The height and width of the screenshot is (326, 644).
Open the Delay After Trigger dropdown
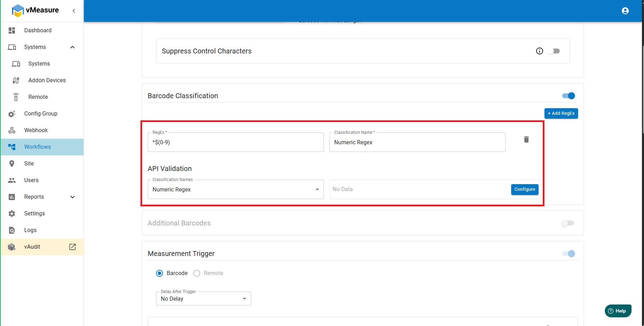[x=204, y=299]
